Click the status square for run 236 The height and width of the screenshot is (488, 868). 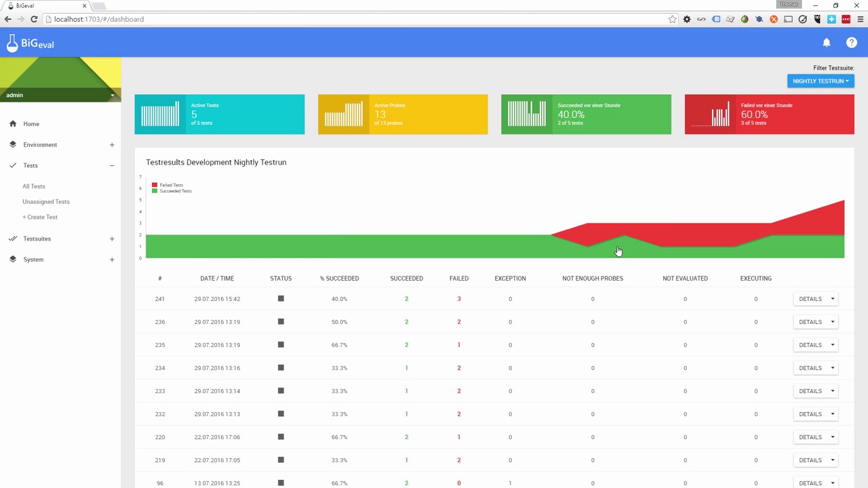[281, 321]
